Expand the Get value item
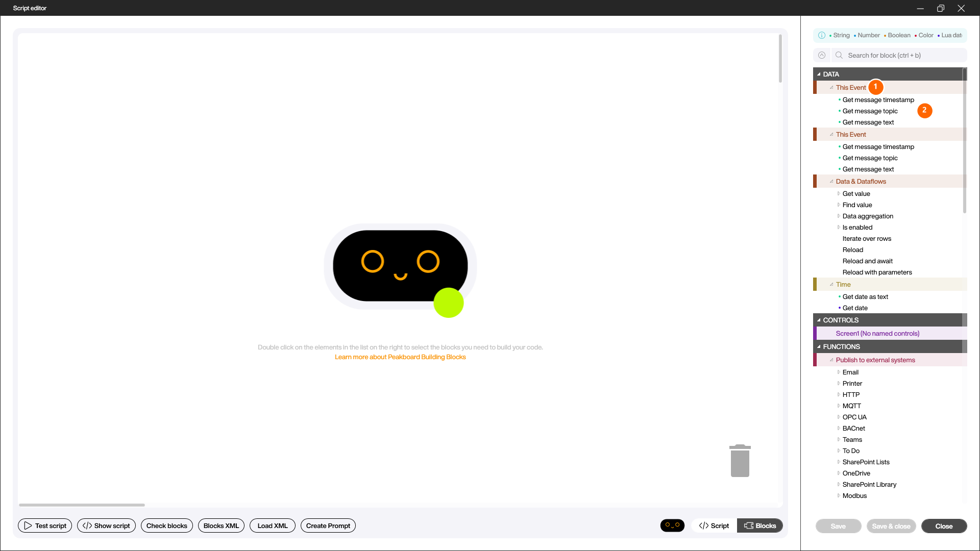Viewport: 980px width, 551px height. coord(839,193)
